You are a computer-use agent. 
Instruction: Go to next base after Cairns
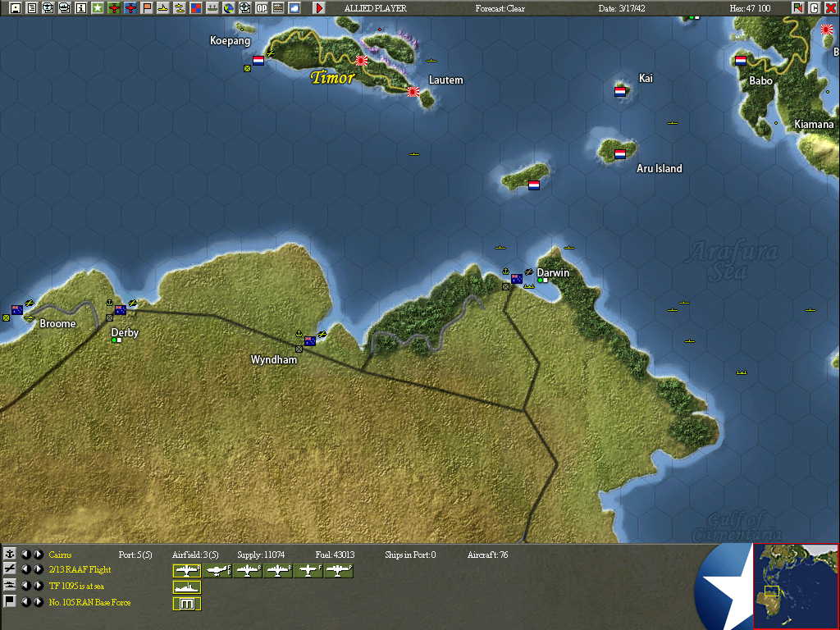(38, 554)
